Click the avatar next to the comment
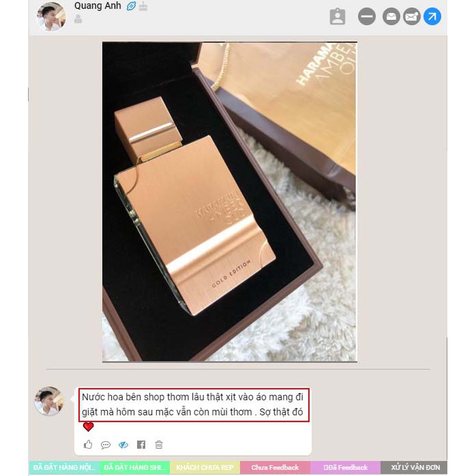 50,401
